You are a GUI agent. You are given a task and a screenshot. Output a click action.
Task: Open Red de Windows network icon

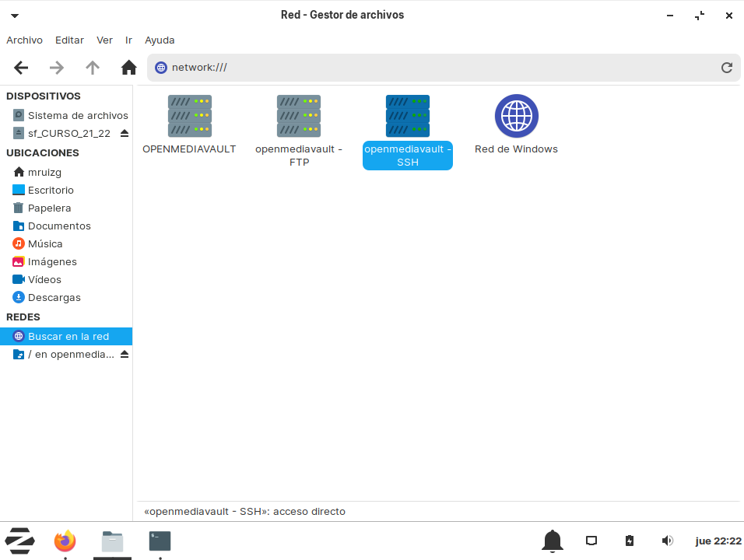click(516, 117)
